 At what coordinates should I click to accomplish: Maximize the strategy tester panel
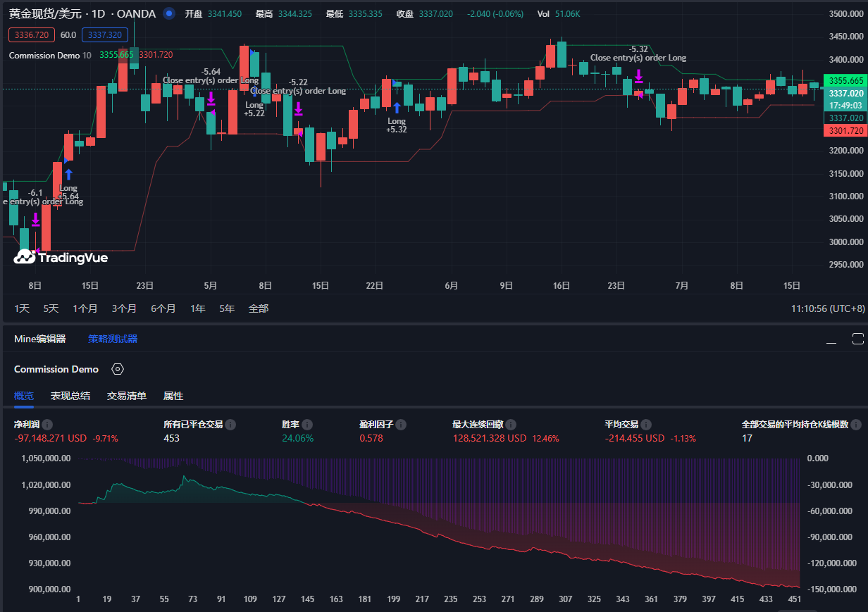pos(857,339)
